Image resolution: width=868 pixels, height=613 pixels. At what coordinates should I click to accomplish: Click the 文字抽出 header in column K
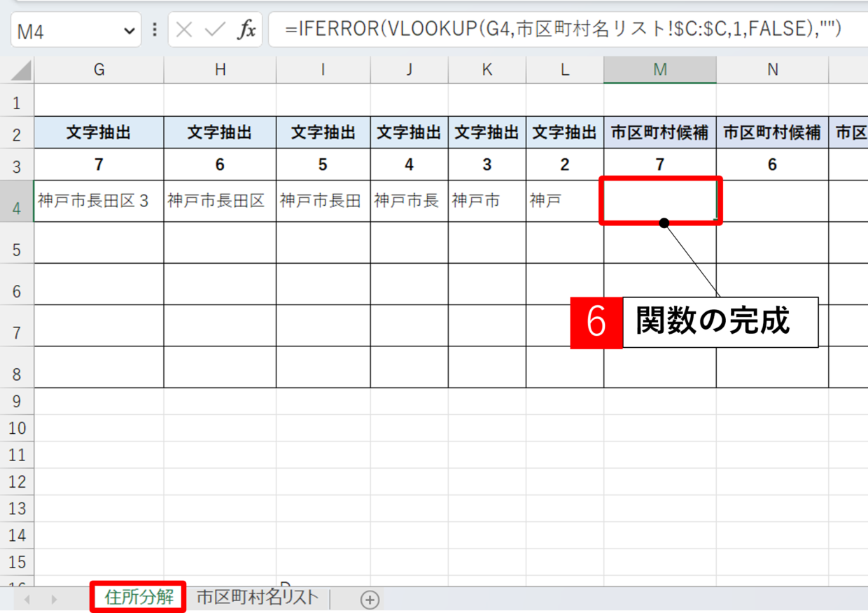(x=486, y=133)
